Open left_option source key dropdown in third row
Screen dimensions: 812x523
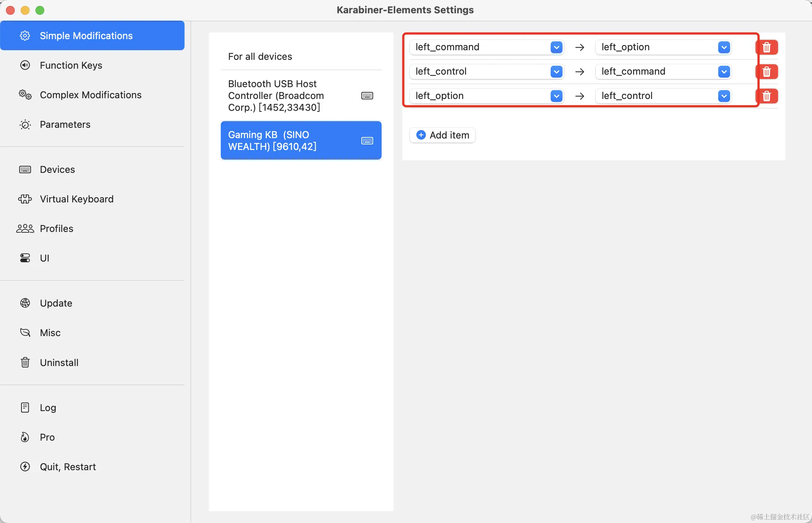pos(486,96)
